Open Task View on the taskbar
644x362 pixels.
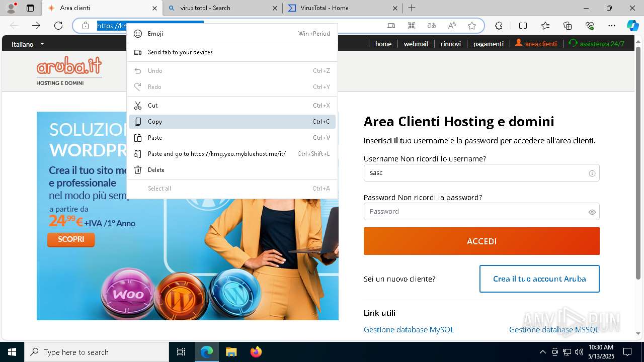(x=181, y=352)
